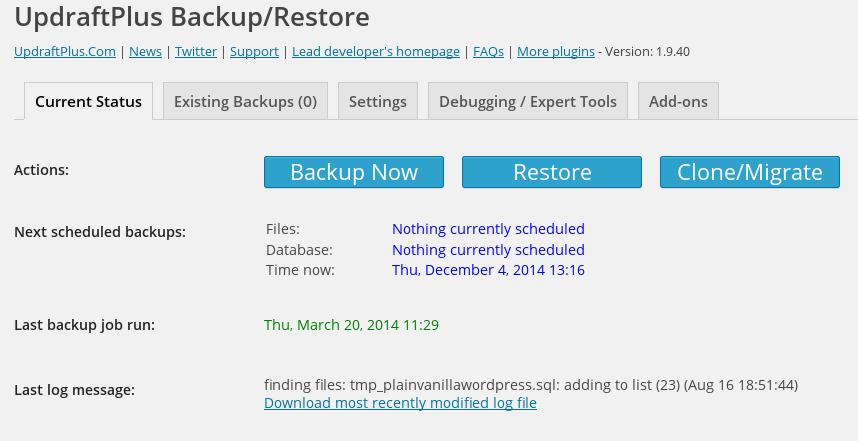Open the Settings tab
Screen dimensions: 858x441
378,101
